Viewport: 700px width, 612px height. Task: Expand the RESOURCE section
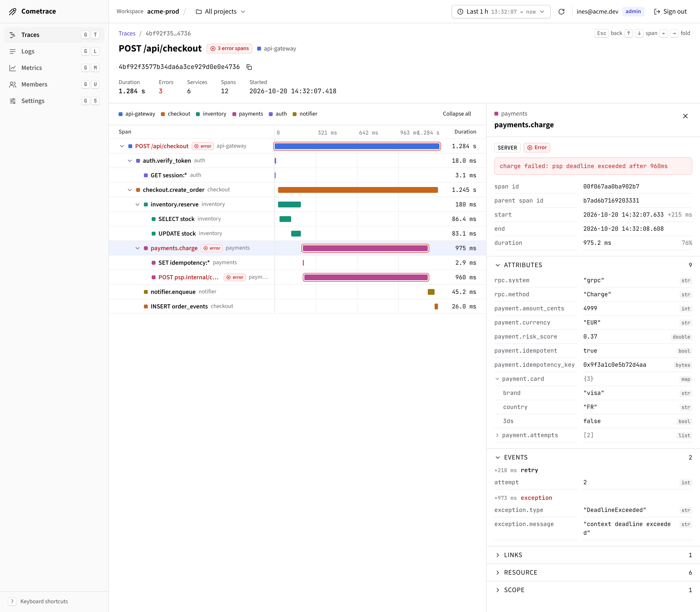point(593,572)
